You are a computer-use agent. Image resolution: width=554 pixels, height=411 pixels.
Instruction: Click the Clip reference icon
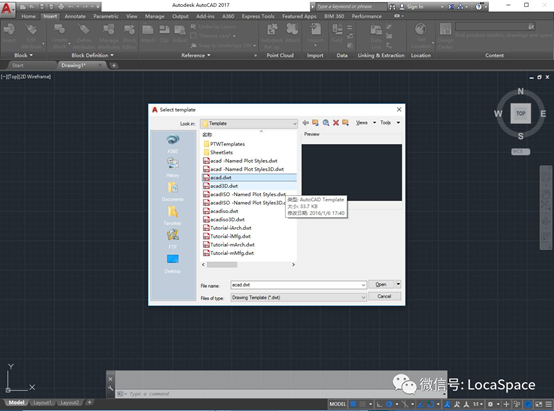164,30
